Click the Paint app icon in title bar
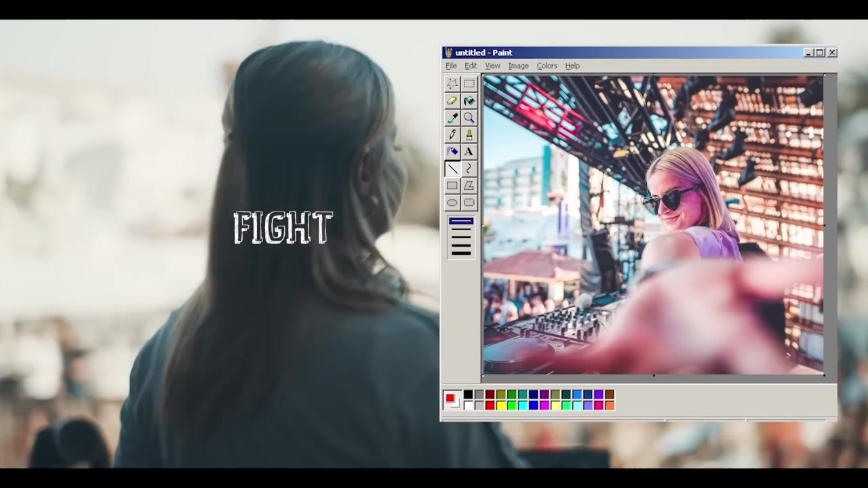Screen dimensions: 868x488 [x=448, y=52]
